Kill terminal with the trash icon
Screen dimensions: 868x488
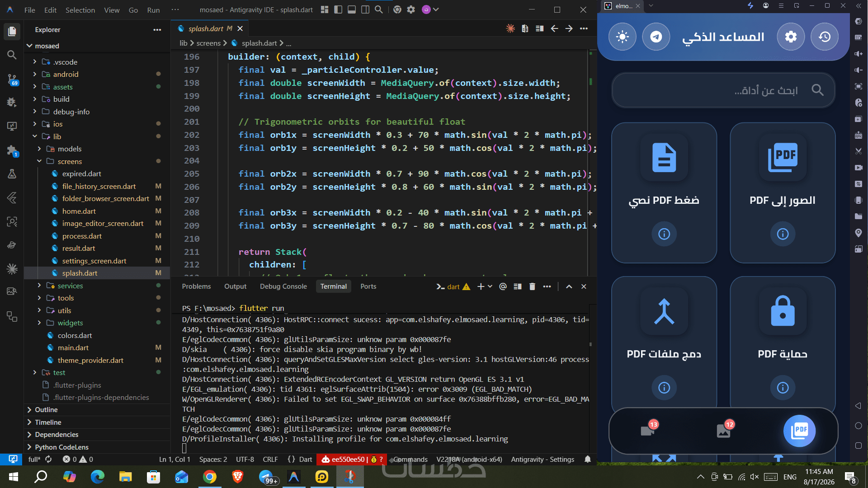click(x=532, y=286)
